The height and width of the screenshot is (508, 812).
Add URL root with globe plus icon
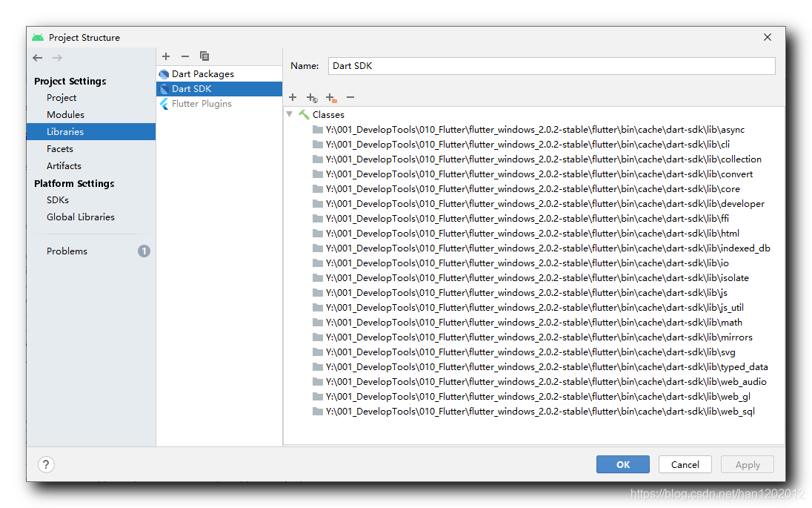312,97
